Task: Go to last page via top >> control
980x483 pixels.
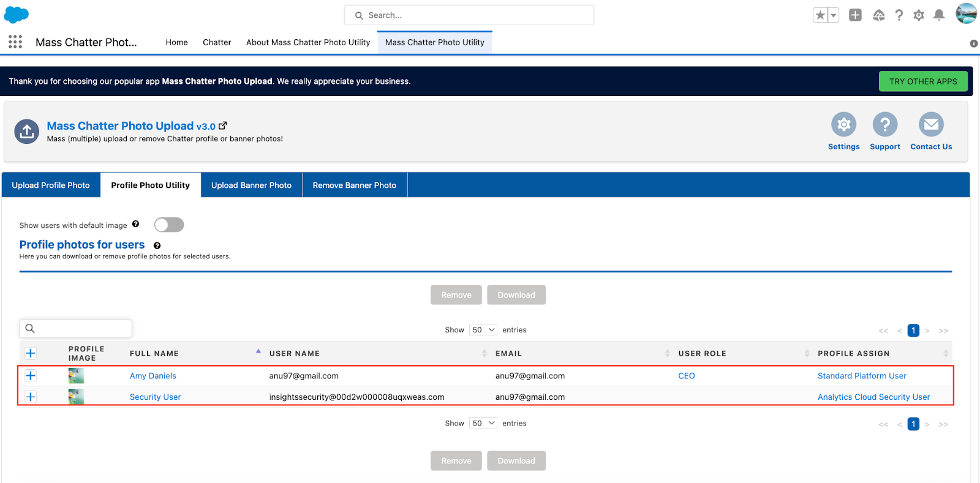Action: coord(943,331)
